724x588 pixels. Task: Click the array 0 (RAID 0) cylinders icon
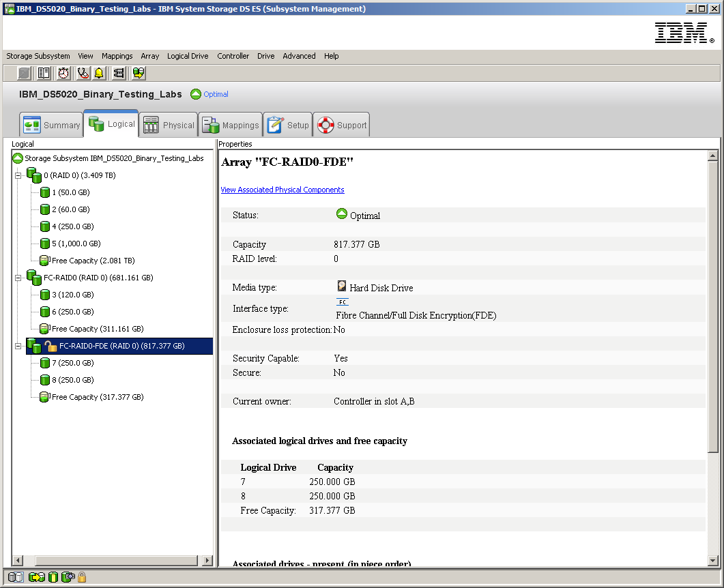coord(34,175)
